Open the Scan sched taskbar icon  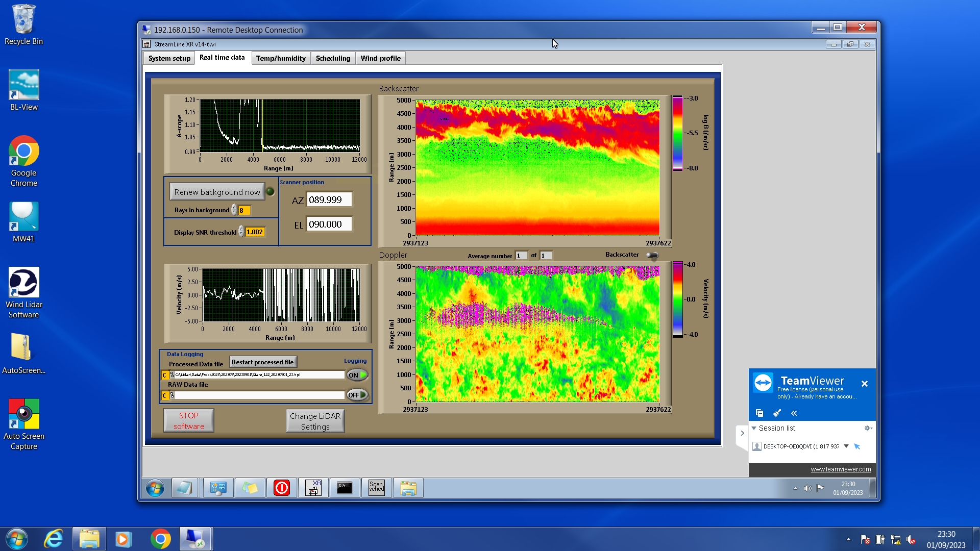pyautogui.click(x=376, y=488)
